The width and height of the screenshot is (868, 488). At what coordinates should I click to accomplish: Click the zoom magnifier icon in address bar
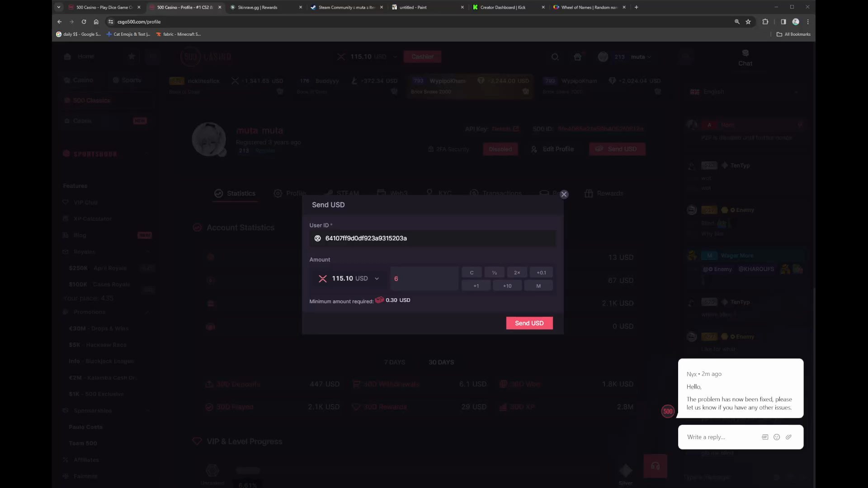pyautogui.click(x=737, y=22)
